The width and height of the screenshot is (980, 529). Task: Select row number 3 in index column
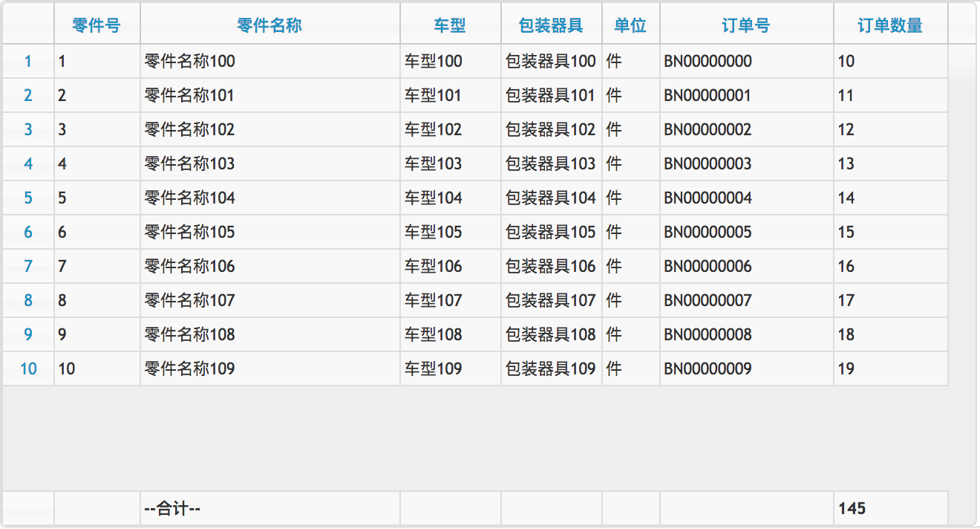click(28, 130)
